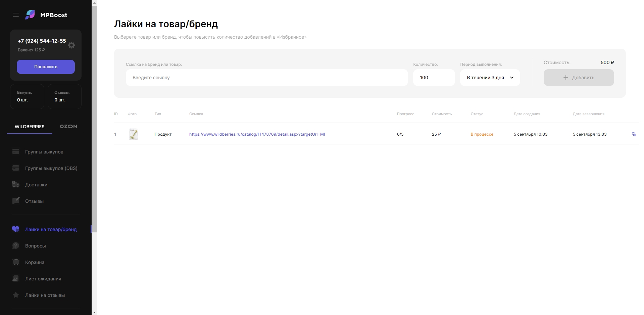The image size is (644, 315).
Task: Click the plus icon on the Добавить button
Action: (x=566, y=78)
